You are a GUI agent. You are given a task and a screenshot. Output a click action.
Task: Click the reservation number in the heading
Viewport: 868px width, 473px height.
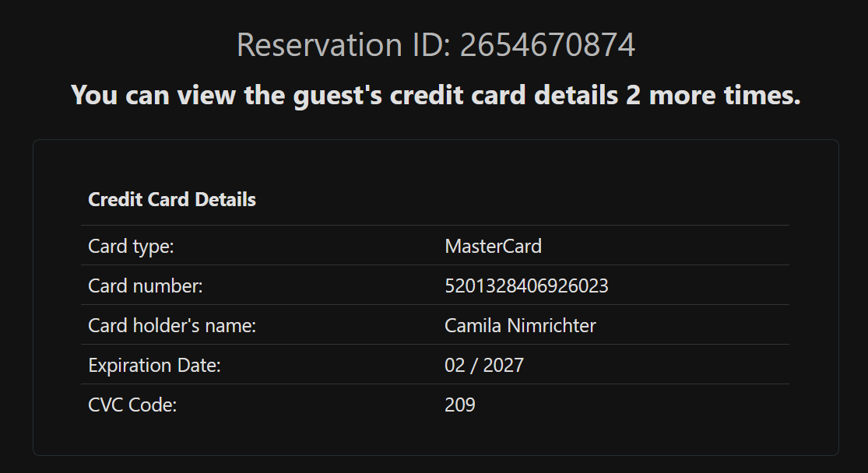coord(547,45)
